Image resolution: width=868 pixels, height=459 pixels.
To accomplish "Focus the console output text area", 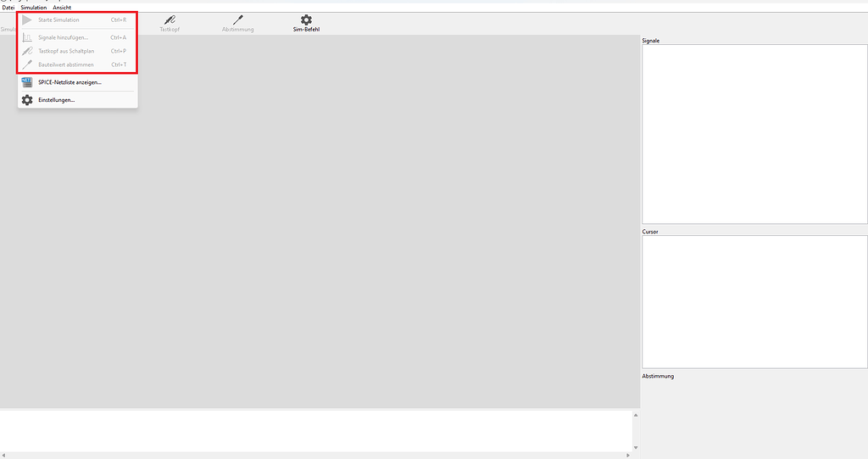I will pyautogui.click(x=314, y=430).
